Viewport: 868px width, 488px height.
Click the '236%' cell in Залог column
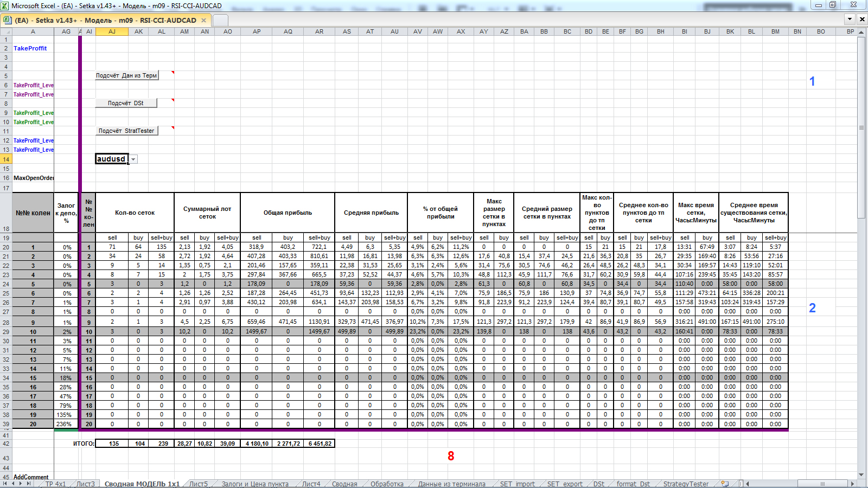66,424
